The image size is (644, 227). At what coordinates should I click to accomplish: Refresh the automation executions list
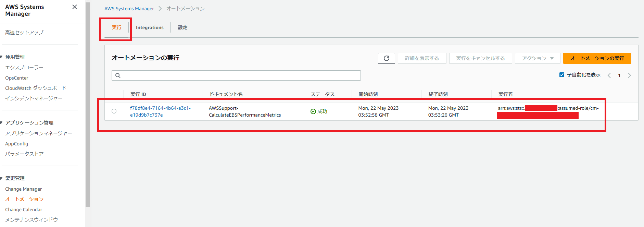click(387, 58)
